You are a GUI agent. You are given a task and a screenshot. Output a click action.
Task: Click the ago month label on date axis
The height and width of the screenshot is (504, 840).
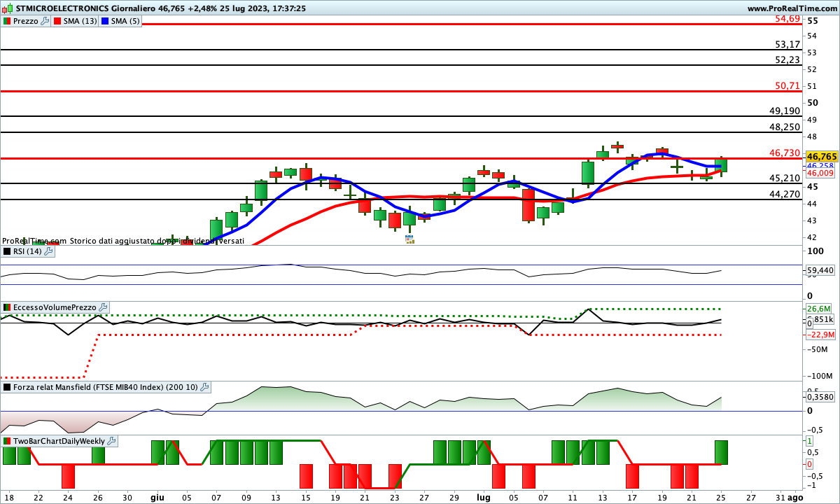tap(794, 497)
